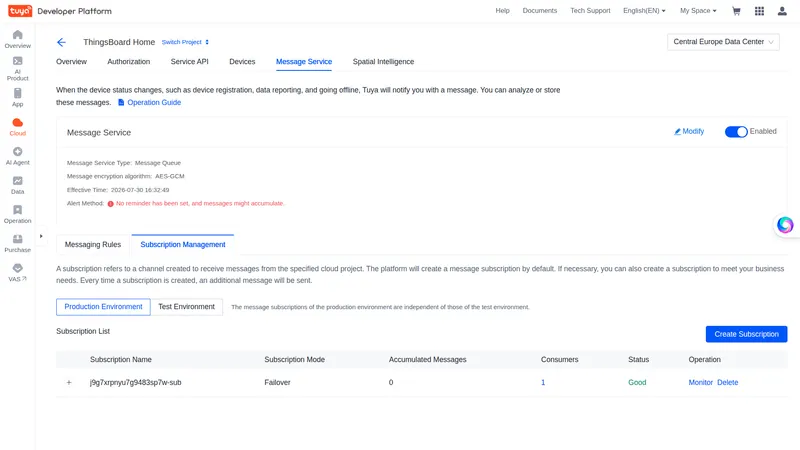Click the Create Subscription button

tap(746, 334)
